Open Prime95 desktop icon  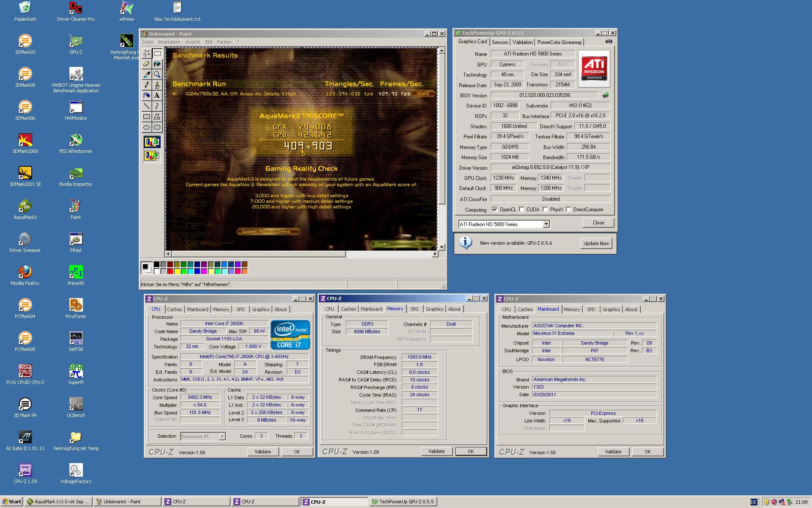(76, 276)
